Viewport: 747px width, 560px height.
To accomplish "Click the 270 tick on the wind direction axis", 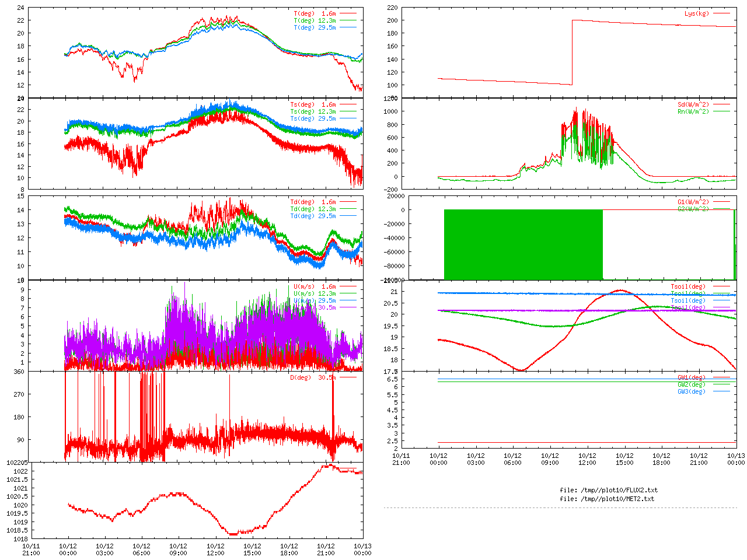I will coord(19,394).
